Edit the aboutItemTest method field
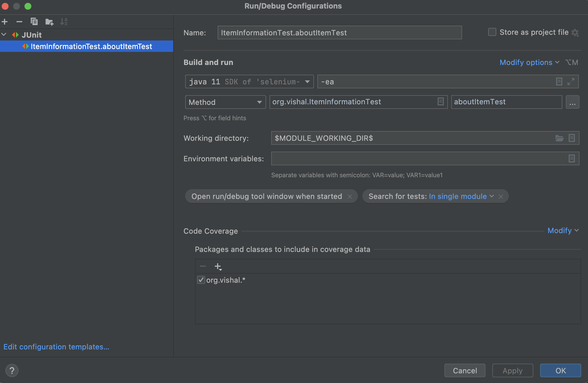Viewport: 588px width, 383px height. (x=507, y=102)
